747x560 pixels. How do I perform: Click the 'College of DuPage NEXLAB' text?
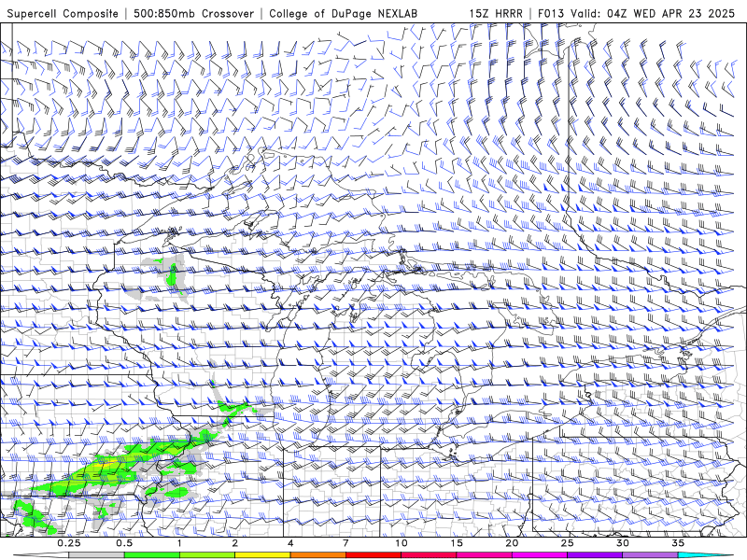click(343, 13)
